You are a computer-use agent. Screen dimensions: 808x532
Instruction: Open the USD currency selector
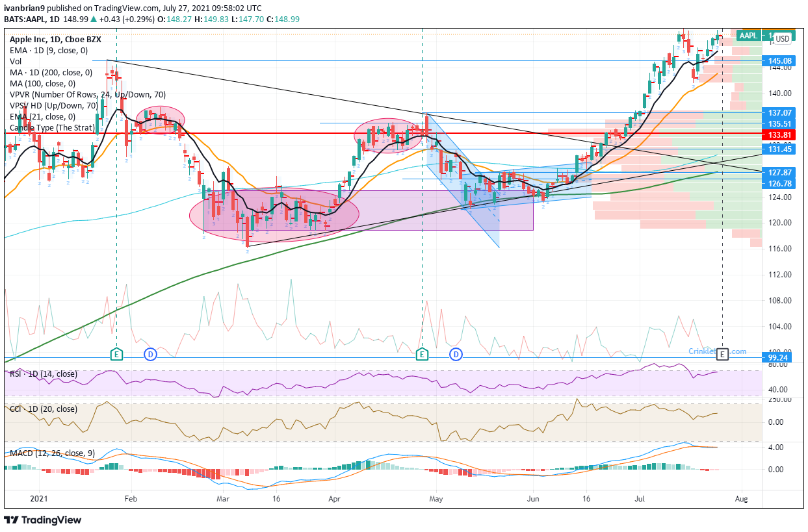point(782,38)
